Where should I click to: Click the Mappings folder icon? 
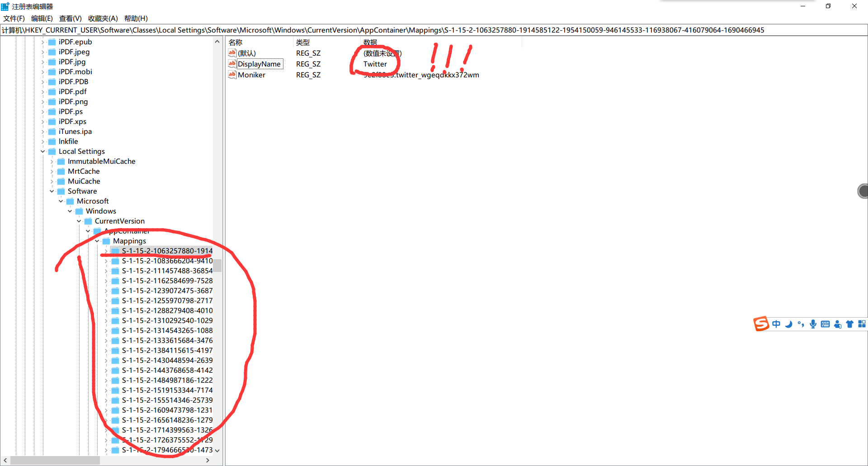pyautogui.click(x=106, y=241)
